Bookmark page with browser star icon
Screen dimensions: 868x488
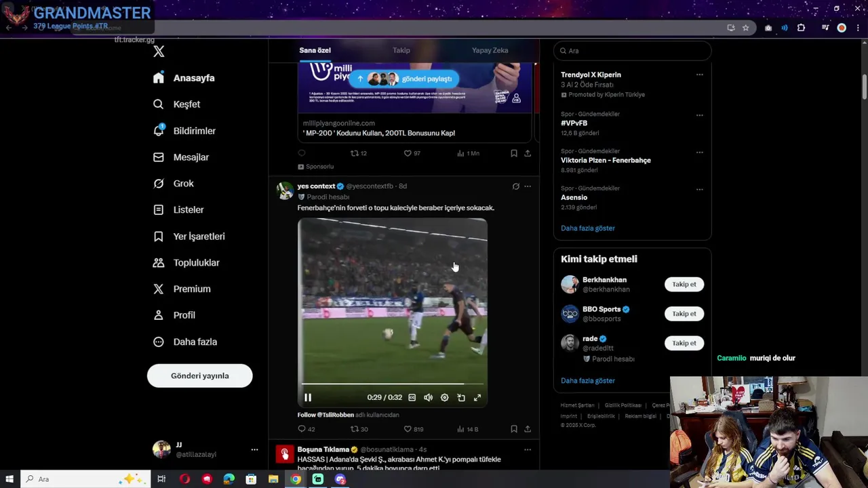(745, 28)
